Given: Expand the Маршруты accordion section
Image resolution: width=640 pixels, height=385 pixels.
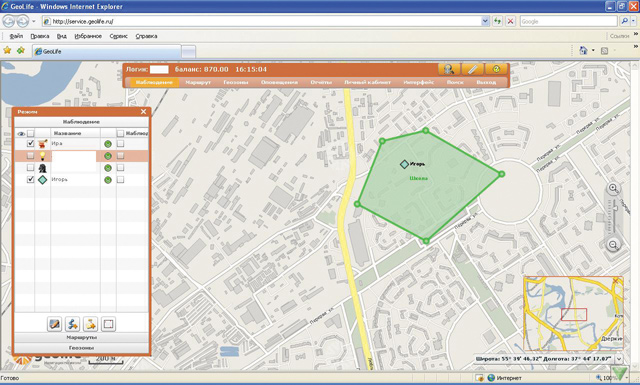Looking at the screenshot, I should [82, 338].
